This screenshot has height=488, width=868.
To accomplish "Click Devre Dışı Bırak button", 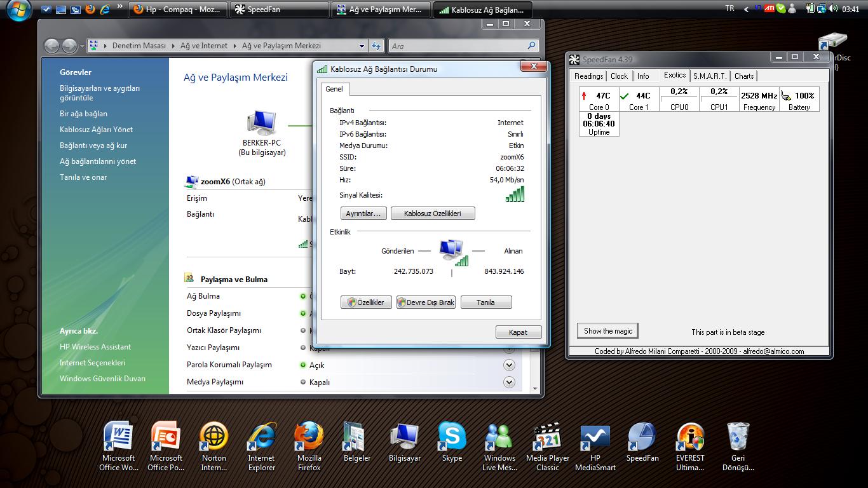I will (x=426, y=302).
